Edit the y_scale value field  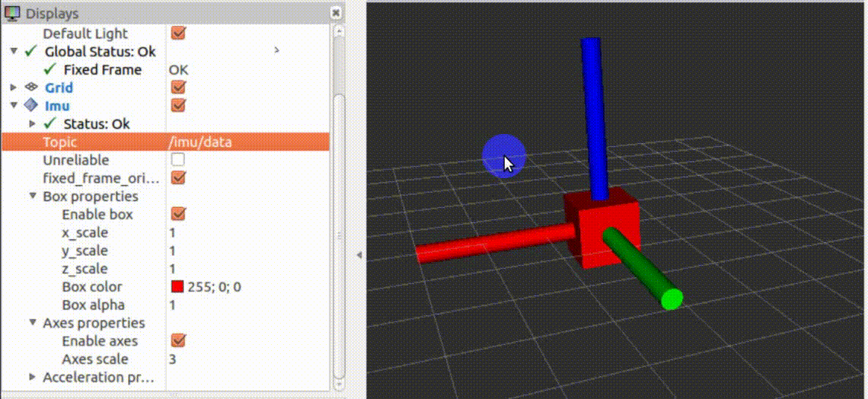click(x=247, y=251)
